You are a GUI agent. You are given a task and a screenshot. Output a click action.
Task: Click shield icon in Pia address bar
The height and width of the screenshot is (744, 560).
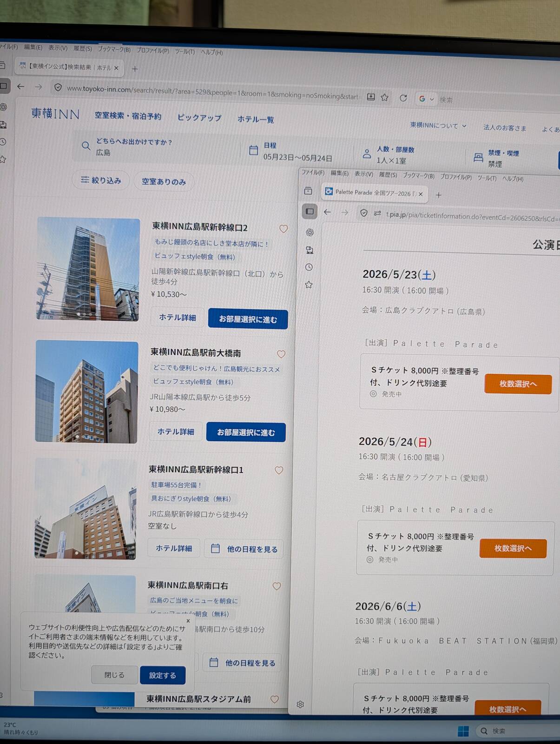point(364,213)
